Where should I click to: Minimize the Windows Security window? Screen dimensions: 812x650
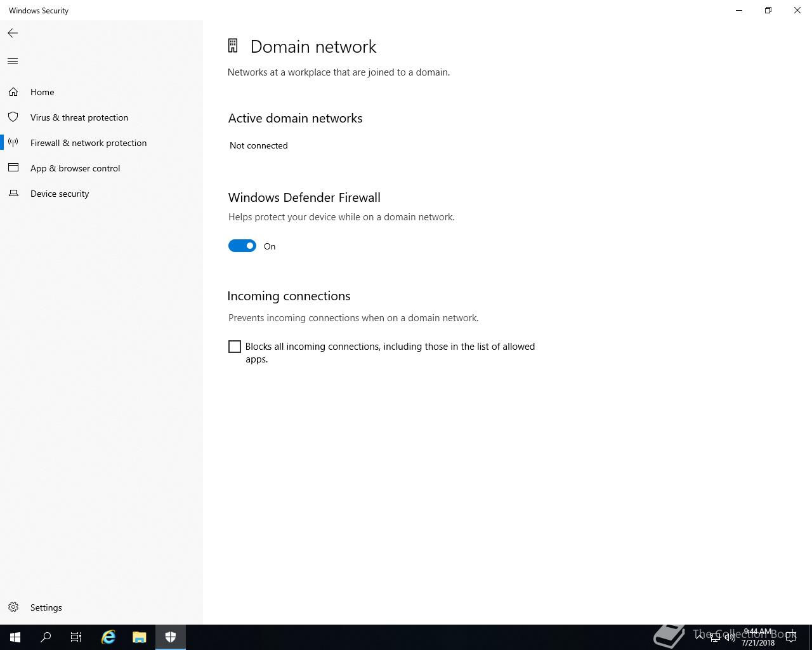pyautogui.click(x=739, y=10)
